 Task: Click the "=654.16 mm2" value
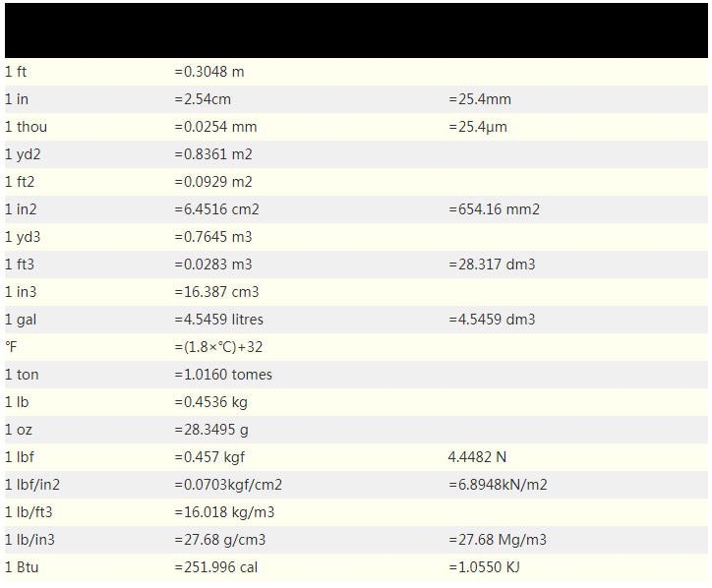pos(494,209)
